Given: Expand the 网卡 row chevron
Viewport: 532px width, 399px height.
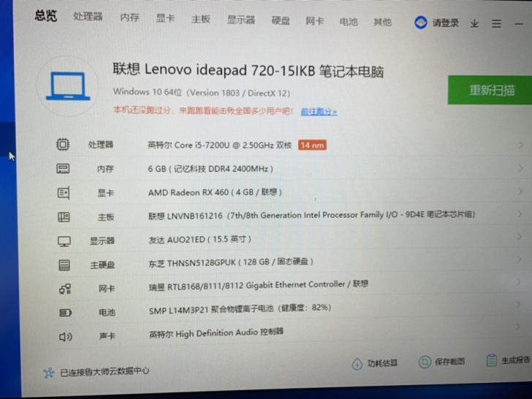Looking at the screenshot, I should 519,281.
